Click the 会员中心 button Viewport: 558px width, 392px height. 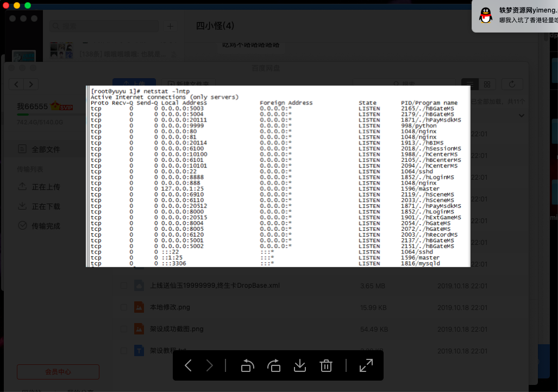tap(58, 372)
